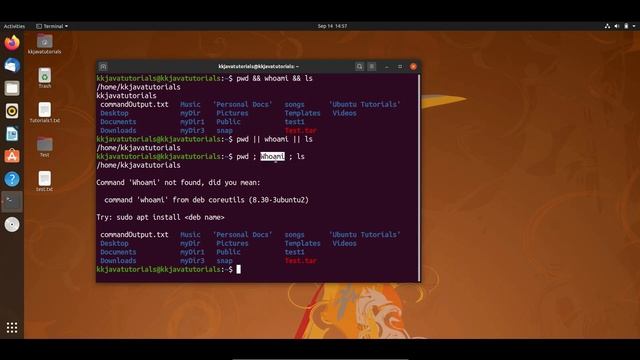
Task: Click the terminal vertical scrollbar
Action: pyautogui.click(x=419, y=178)
